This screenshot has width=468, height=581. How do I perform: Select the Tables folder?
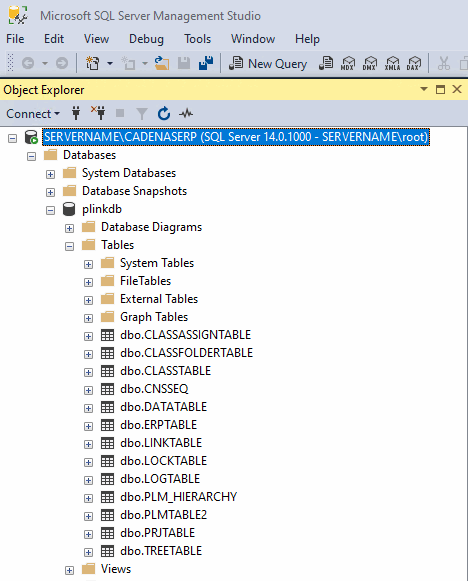[117, 245]
